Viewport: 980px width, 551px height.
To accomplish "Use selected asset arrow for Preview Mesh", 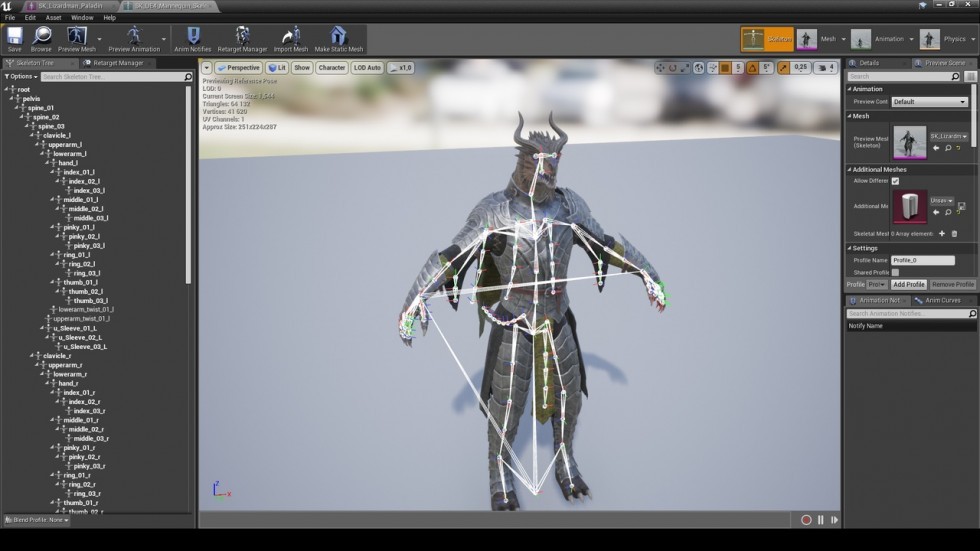I will (x=936, y=148).
